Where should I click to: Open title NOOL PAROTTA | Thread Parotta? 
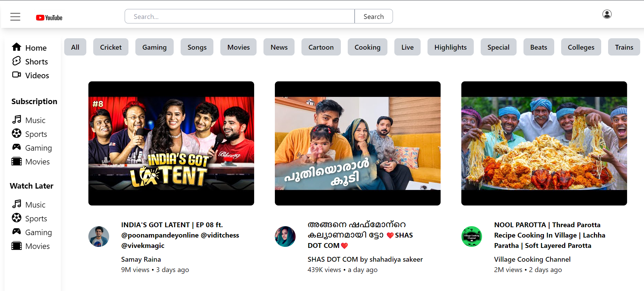point(550,235)
